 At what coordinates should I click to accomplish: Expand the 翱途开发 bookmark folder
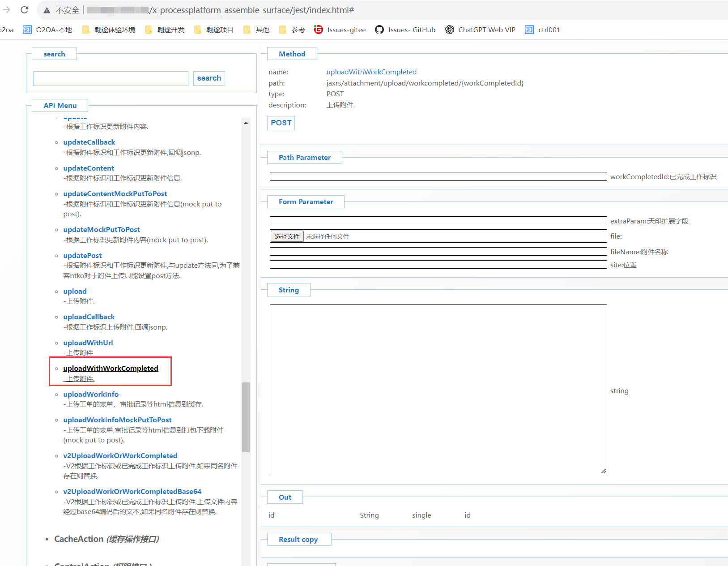point(165,30)
